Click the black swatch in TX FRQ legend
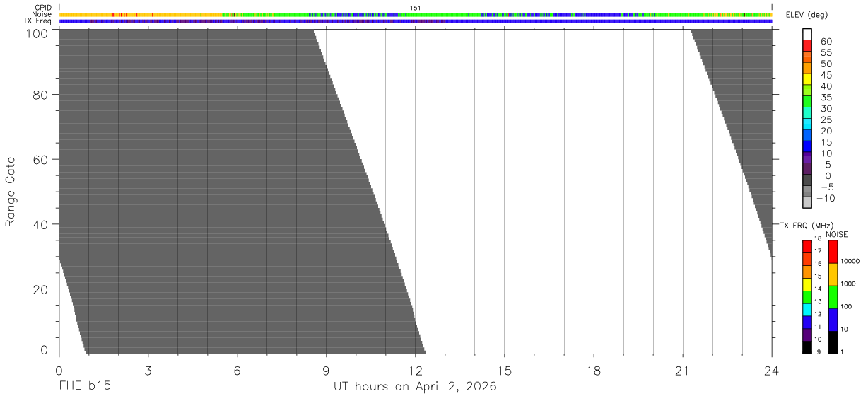 (807, 348)
